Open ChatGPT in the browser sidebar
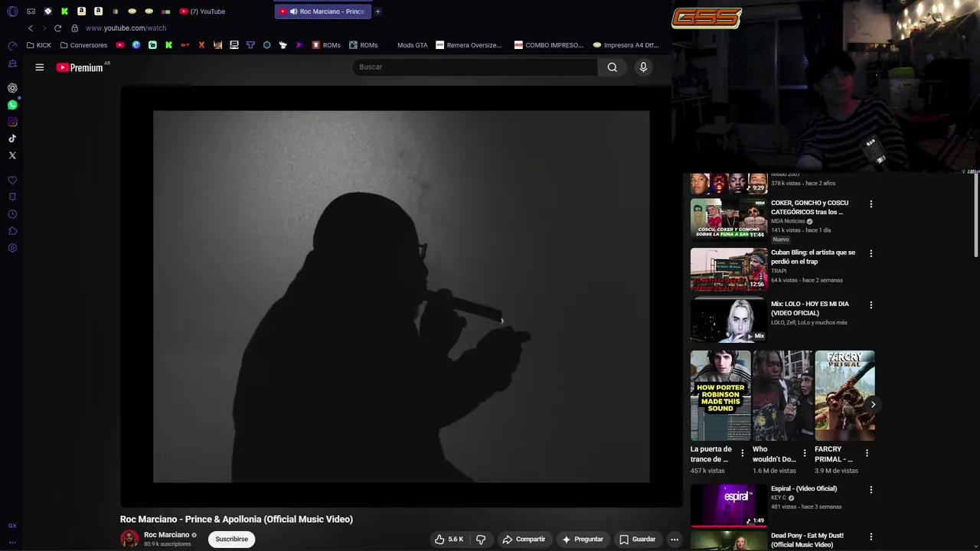980x551 pixels. coord(12,88)
